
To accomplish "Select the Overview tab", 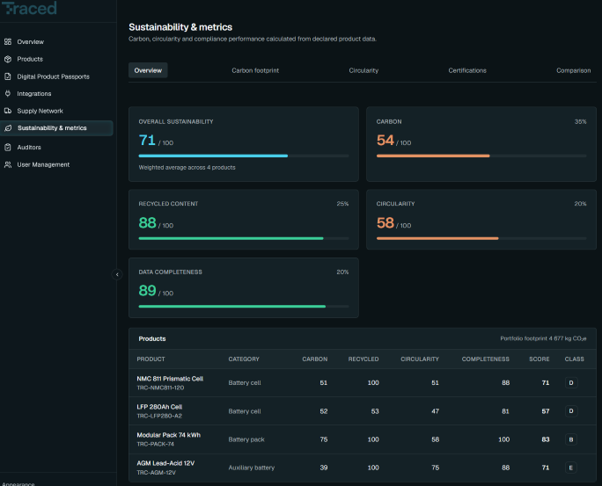I will pyautogui.click(x=148, y=70).
